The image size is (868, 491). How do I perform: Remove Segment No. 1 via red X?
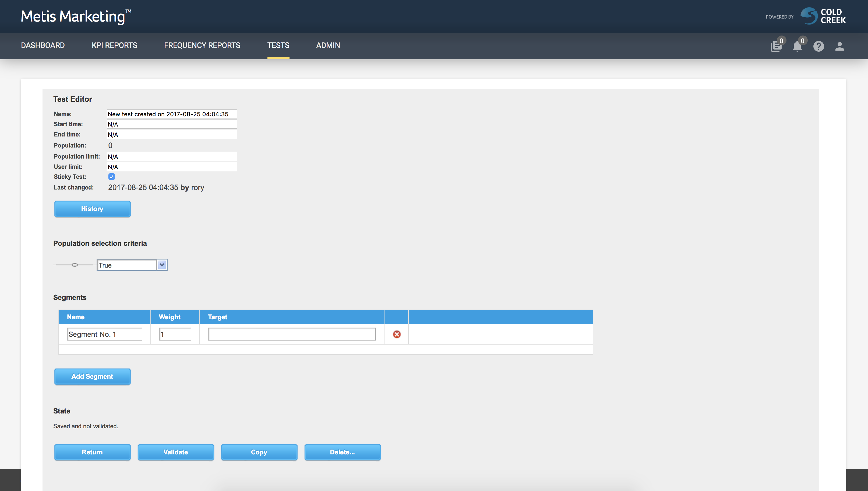point(397,334)
